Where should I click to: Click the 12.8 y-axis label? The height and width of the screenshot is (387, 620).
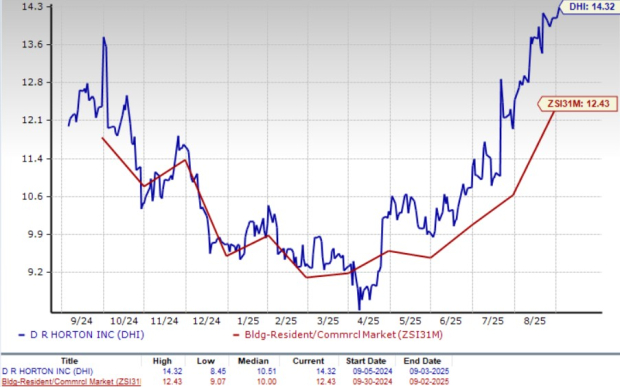coord(31,83)
